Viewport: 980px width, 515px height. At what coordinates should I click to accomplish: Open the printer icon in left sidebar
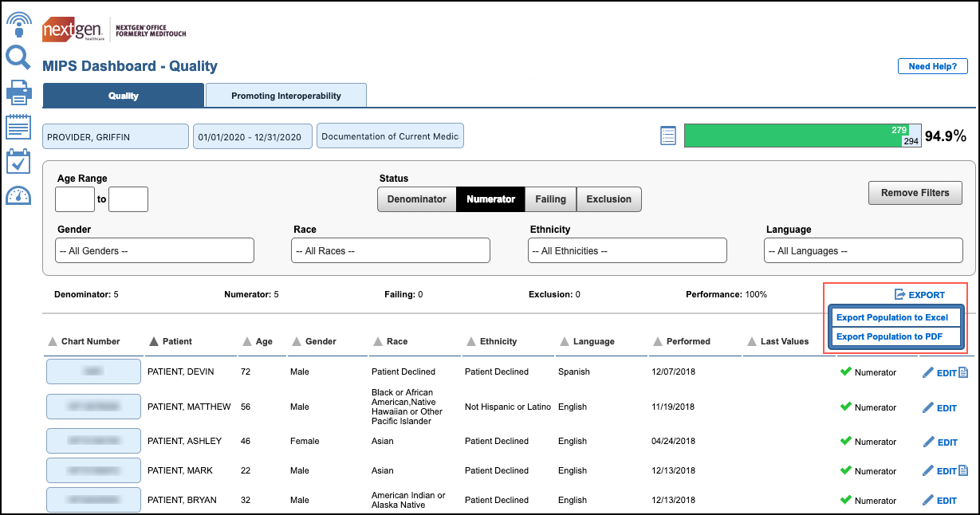tap(18, 92)
